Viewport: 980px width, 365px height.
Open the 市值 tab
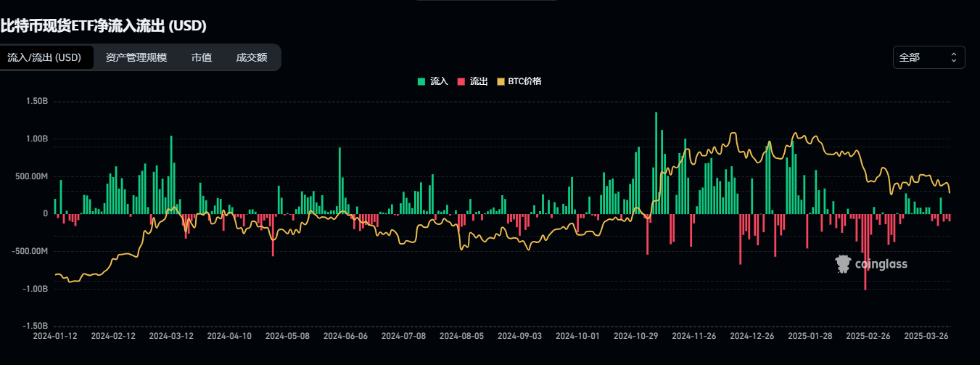point(202,57)
